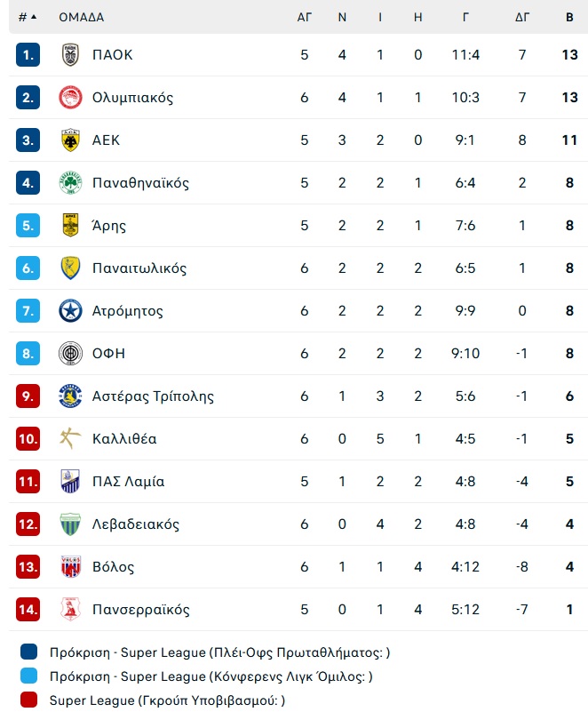This screenshot has height=720, width=588.
Task: Open the Πανσερραϊκός team name link
Action: click(141, 610)
